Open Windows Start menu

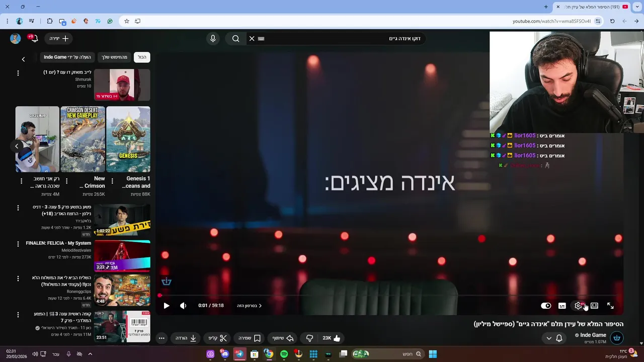point(433,354)
